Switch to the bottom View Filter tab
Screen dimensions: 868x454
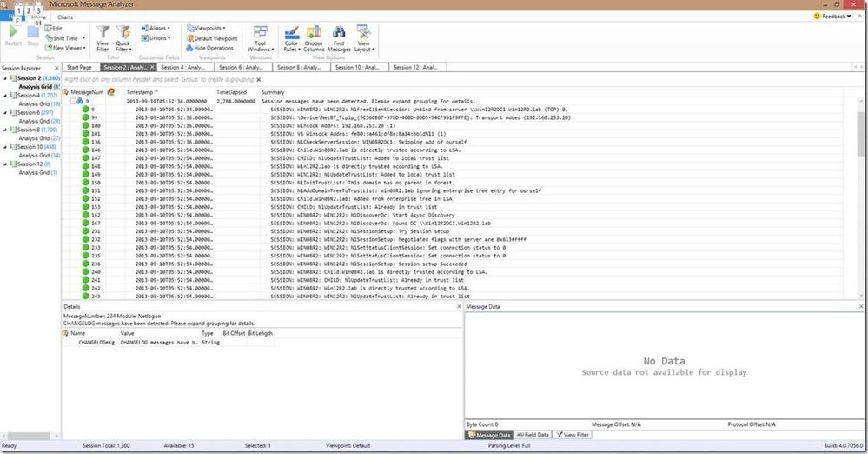tap(573, 435)
